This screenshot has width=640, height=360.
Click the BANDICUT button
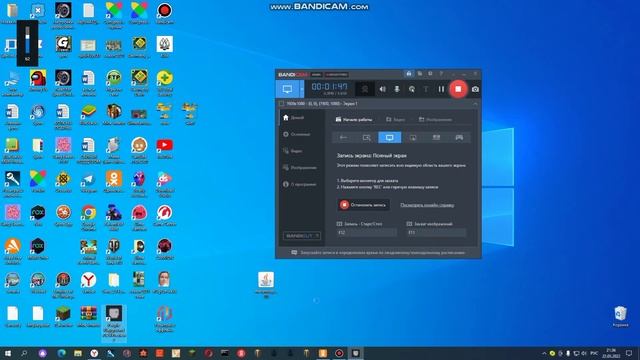tap(302, 236)
